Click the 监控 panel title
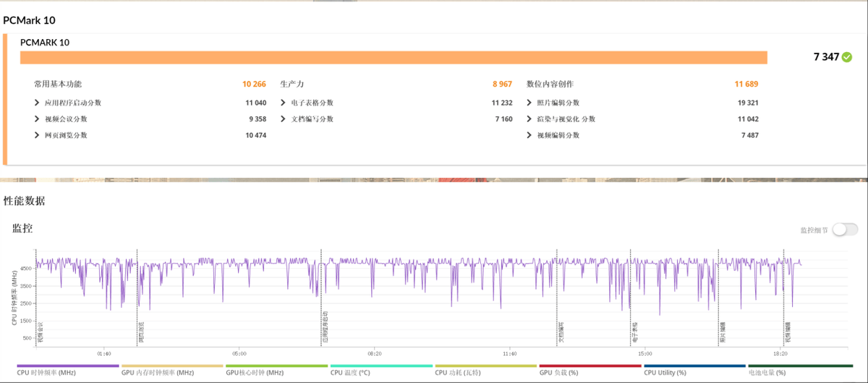The width and height of the screenshot is (868, 383). 22,228
